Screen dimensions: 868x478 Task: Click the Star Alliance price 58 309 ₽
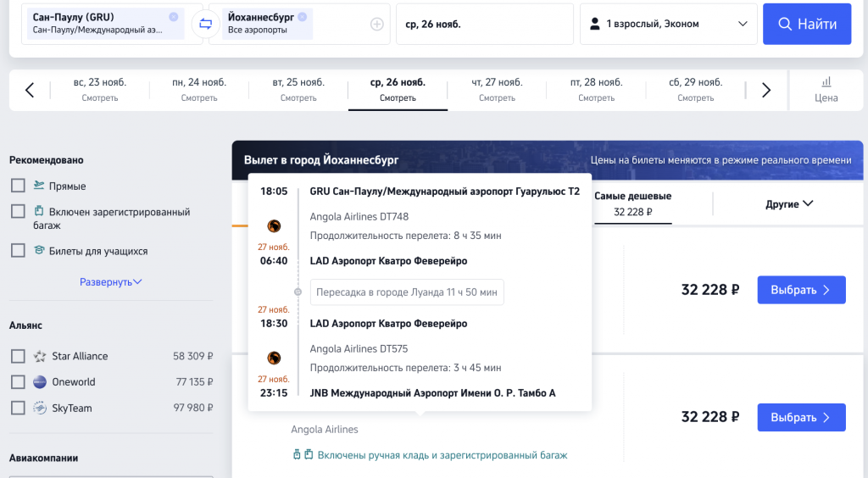(192, 356)
